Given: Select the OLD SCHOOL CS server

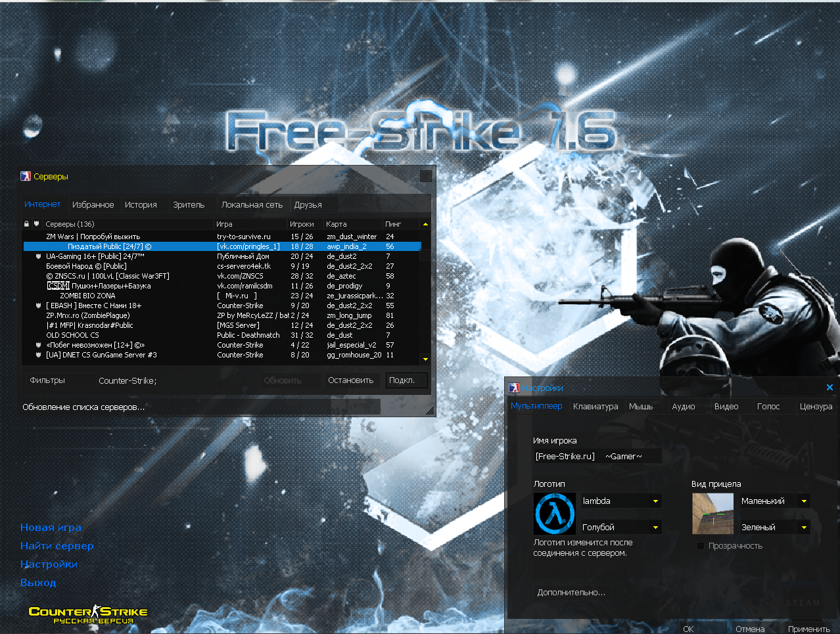Looking at the screenshot, I should [222, 335].
